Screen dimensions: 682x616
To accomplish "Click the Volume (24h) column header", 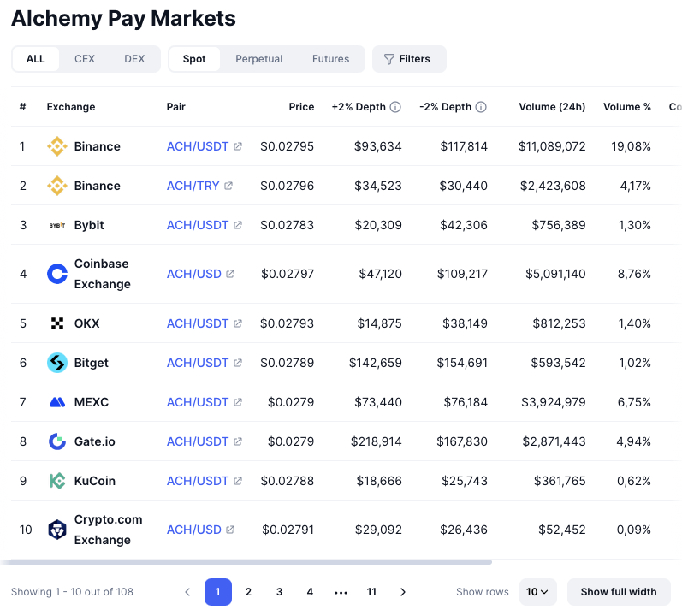I will 552,107.
